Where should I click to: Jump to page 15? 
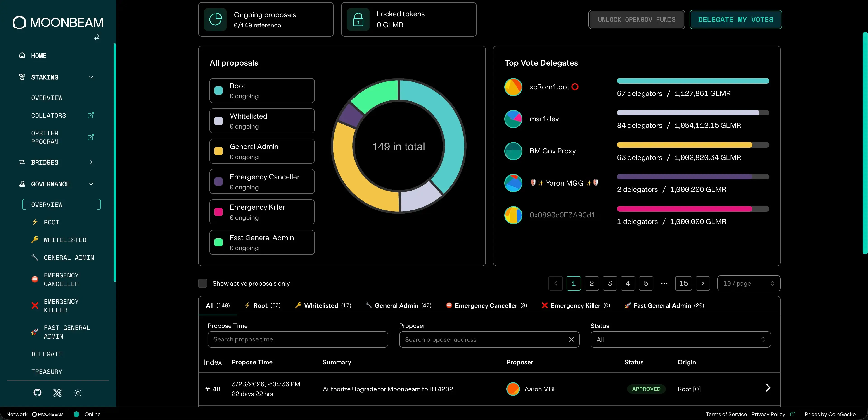[683, 284]
